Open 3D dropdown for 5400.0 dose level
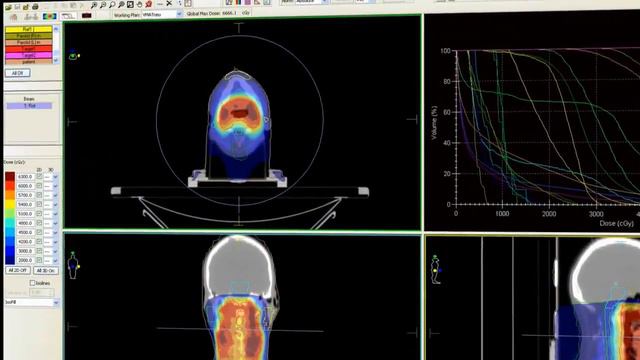The width and height of the screenshot is (640, 360). [x=56, y=204]
